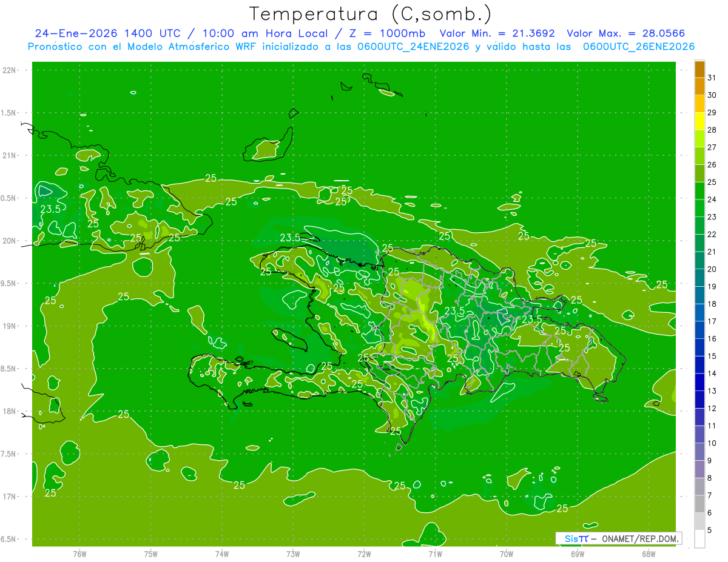Viewport: 728px width, 562px height.
Task: Click the "75W" longitude axis label
Action: 151,554
